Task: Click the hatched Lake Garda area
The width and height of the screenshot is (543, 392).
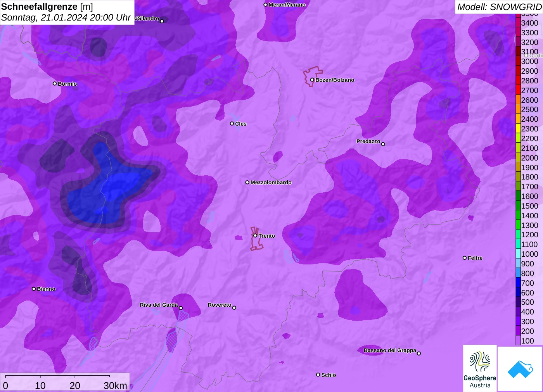Action: [x=172, y=339]
